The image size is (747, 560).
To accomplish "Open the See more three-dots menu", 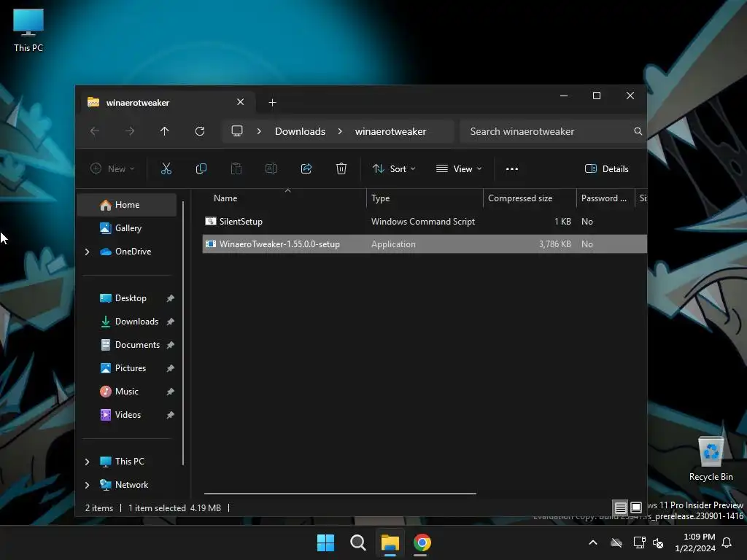I will (x=511, y=169).
